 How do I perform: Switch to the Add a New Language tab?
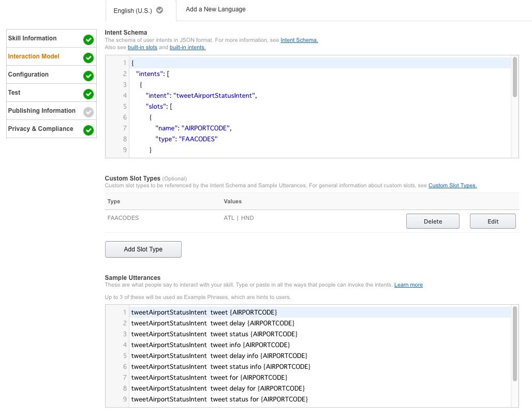(x=215, y=9)
